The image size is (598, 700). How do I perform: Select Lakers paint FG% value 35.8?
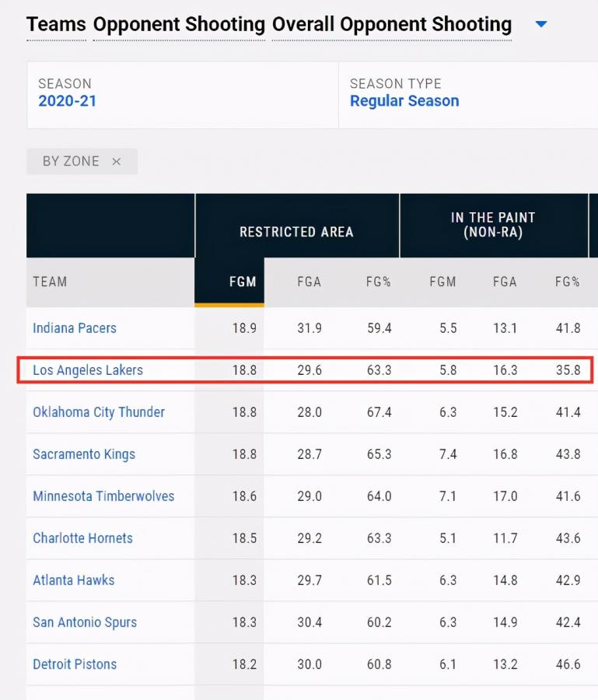568,370
